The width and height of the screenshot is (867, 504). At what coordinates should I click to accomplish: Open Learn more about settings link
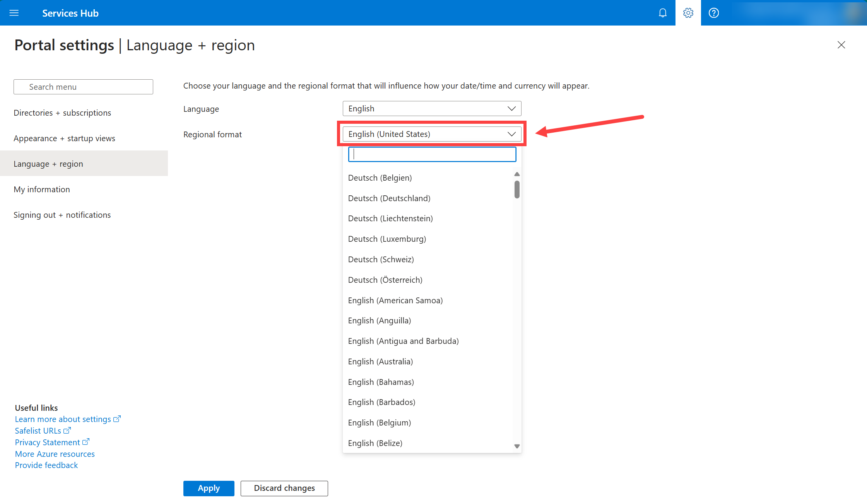click(x=63, y=419)
